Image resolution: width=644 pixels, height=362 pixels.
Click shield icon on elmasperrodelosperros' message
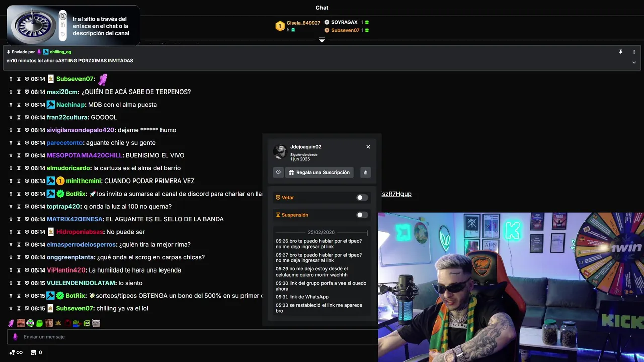pyautogui.click(x=27, y=245)
